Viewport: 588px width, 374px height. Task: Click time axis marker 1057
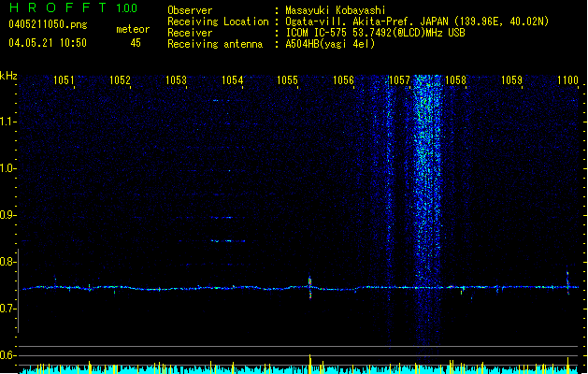[399, 80]
